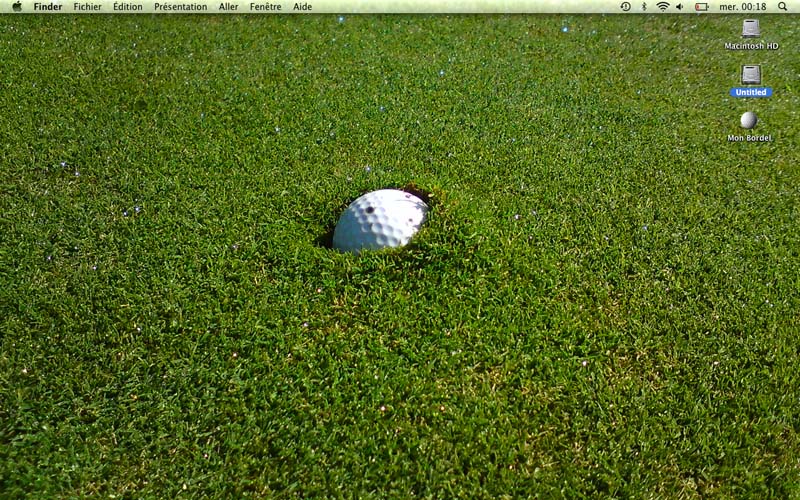Click the highlighted Untitled label
This screenshot has height=500, width=800.
point(751,92)
